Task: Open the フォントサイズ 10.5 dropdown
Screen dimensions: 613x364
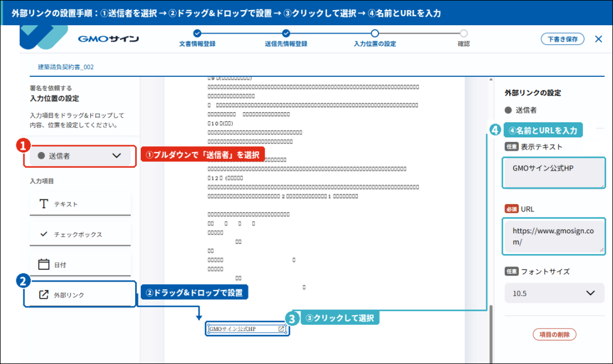Action: click(554, 293)
